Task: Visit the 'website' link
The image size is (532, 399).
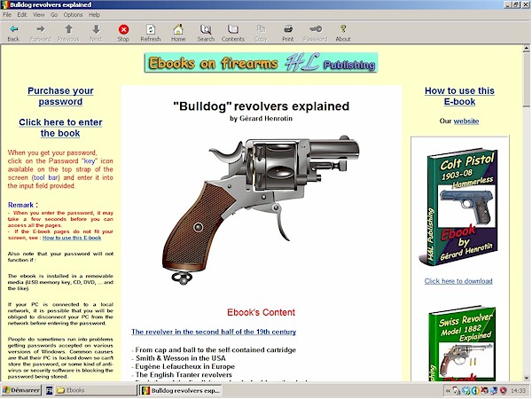Action: click(466, 121)
